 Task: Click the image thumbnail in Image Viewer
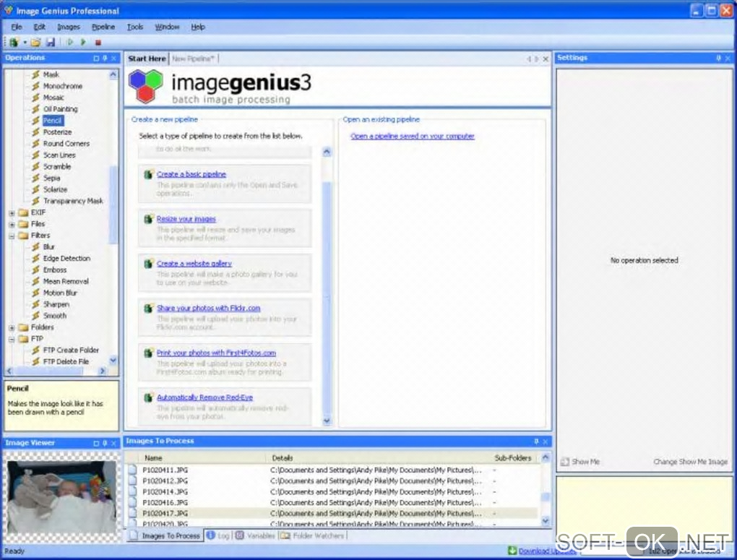pyautogui.click(x=60, y=496)
